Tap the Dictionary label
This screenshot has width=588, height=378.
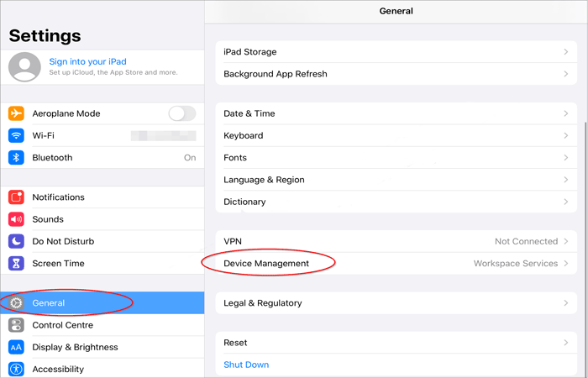244,202
